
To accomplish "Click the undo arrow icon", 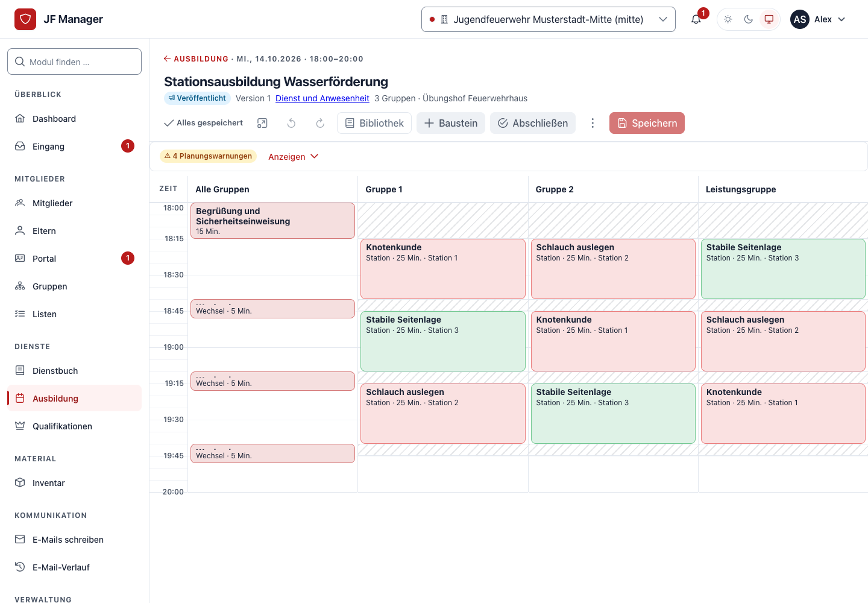I will click(x=291, y=123).
